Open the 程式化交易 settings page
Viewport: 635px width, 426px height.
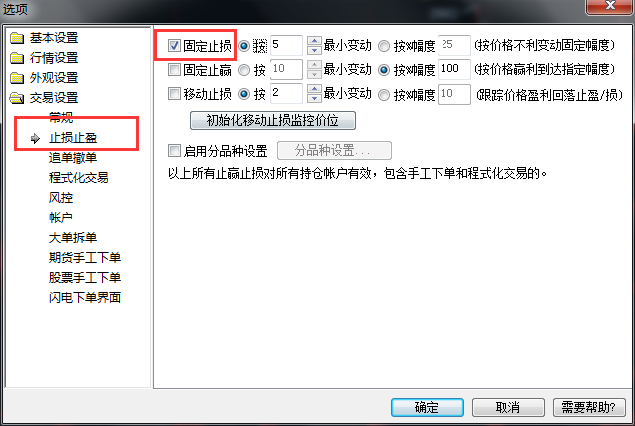point(79,177)
